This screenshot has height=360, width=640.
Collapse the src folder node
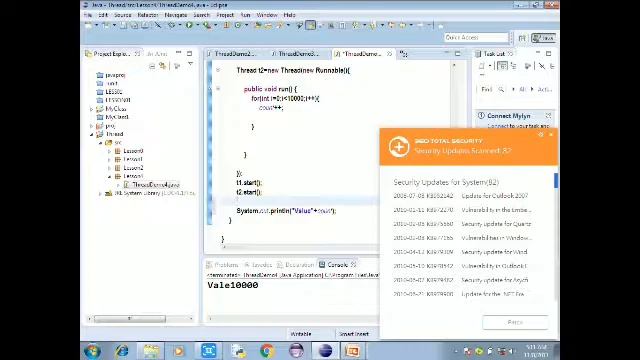tap(100, 143)
